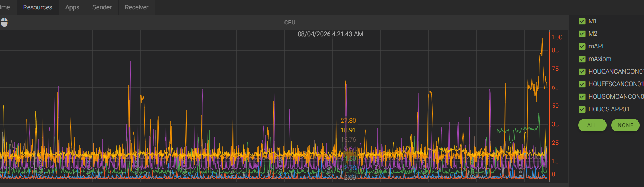The height and width of the screenshot is (187, 644).
Task: Open the Apps tab
Action: pyautogui.click(x=72, y=7)
